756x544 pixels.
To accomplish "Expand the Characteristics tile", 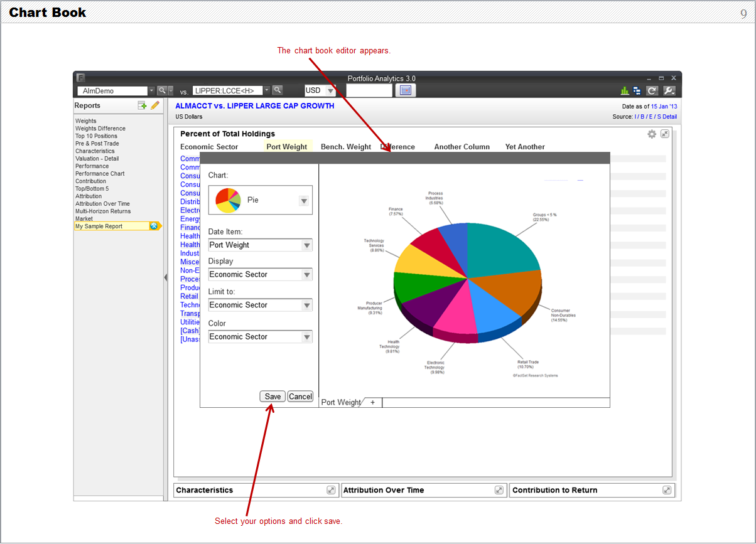I will point(331,490).
